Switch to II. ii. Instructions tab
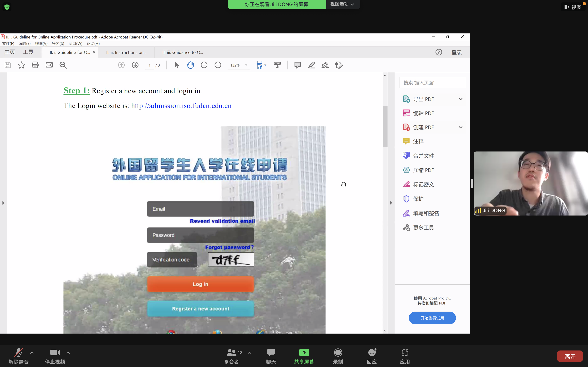The image size is (588, 367). [126, 52]
